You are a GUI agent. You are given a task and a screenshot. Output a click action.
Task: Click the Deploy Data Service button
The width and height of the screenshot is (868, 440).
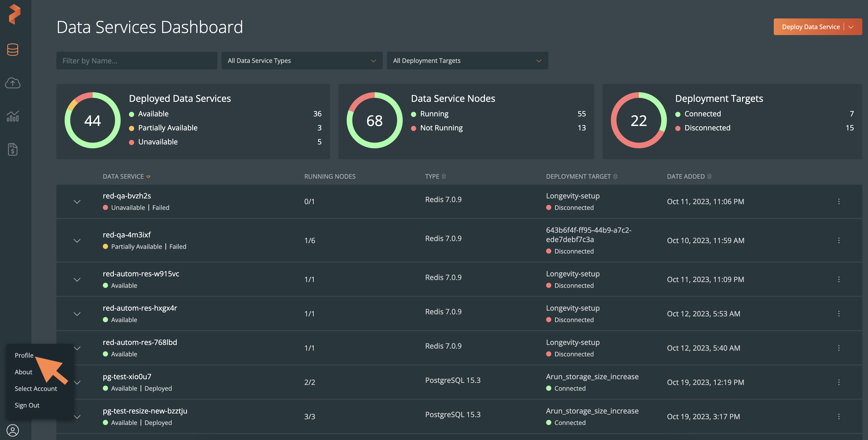point(810,27)
